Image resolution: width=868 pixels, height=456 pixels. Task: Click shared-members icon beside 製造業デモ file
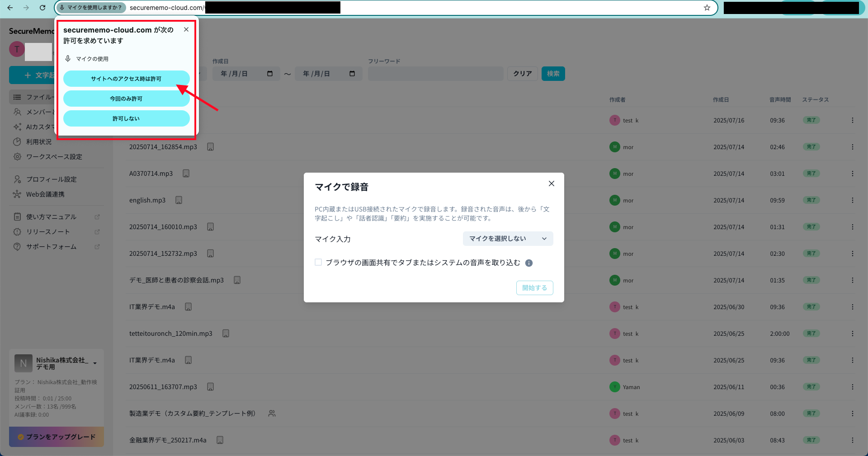coord(272,414)
